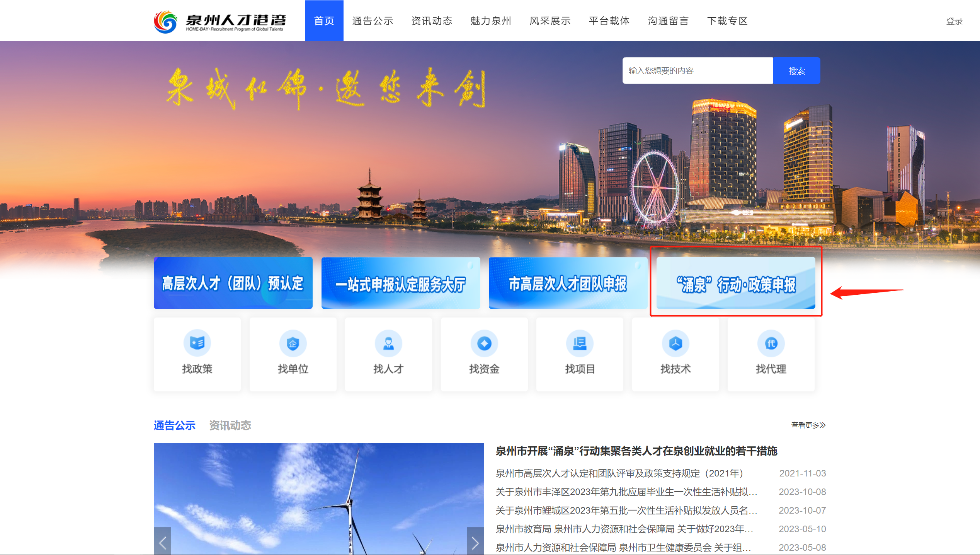Click the 泉州人才港湾 site logo
This screenshot has height=555, width=980.
click(x=219, y=21)
